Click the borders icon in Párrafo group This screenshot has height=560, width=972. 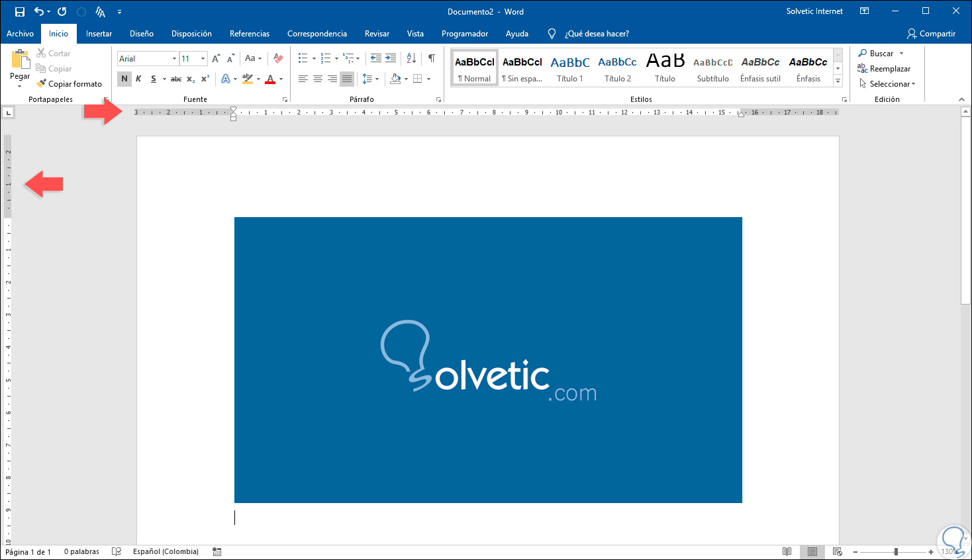[x=417, y=79]
